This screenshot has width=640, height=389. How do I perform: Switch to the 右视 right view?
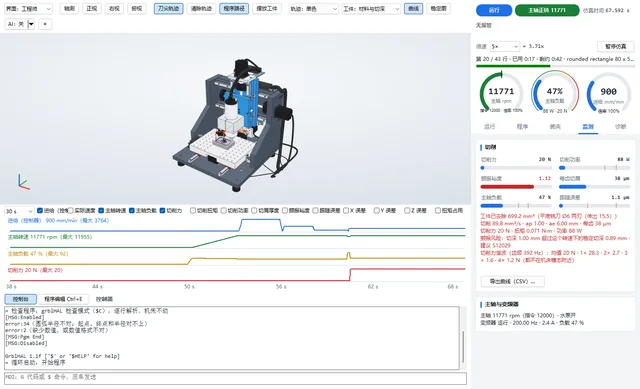click(114, 9)
